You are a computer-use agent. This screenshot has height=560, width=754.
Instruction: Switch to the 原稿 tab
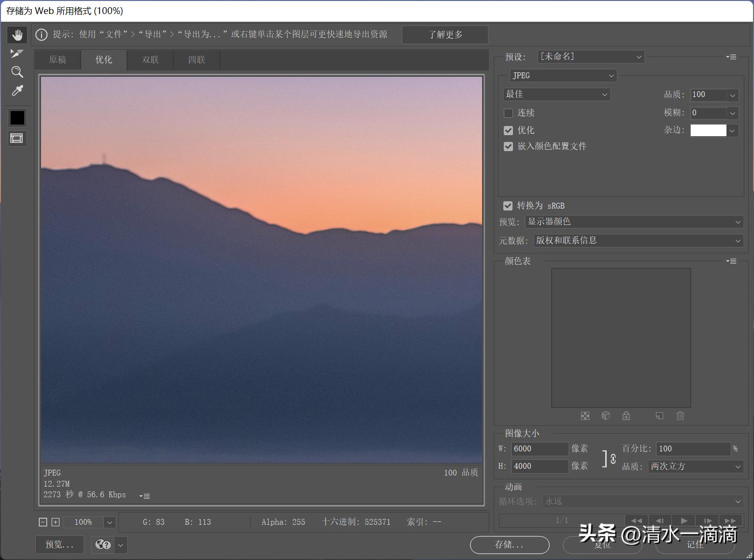(x=57, y=60)
